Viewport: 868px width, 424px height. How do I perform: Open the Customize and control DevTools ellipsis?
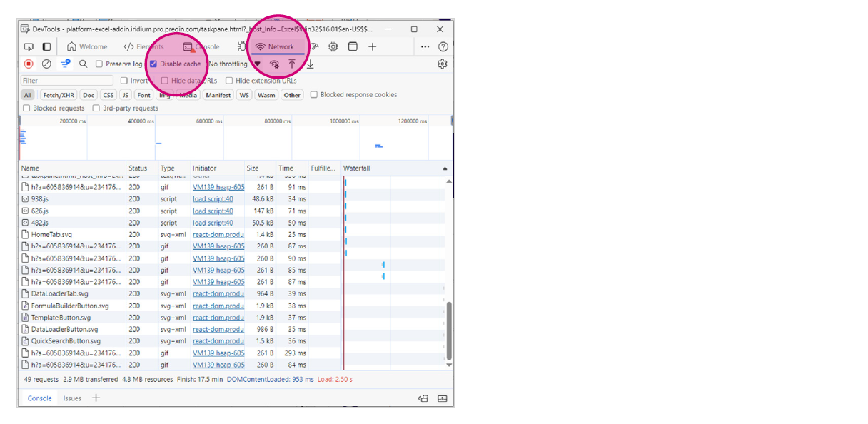click(x=425, y=46)
